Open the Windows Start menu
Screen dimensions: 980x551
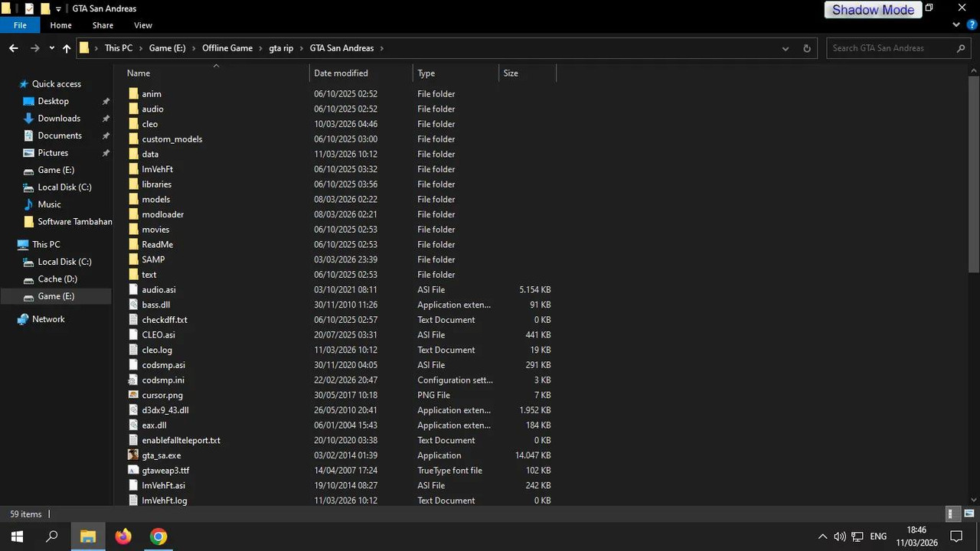point(17,536)
